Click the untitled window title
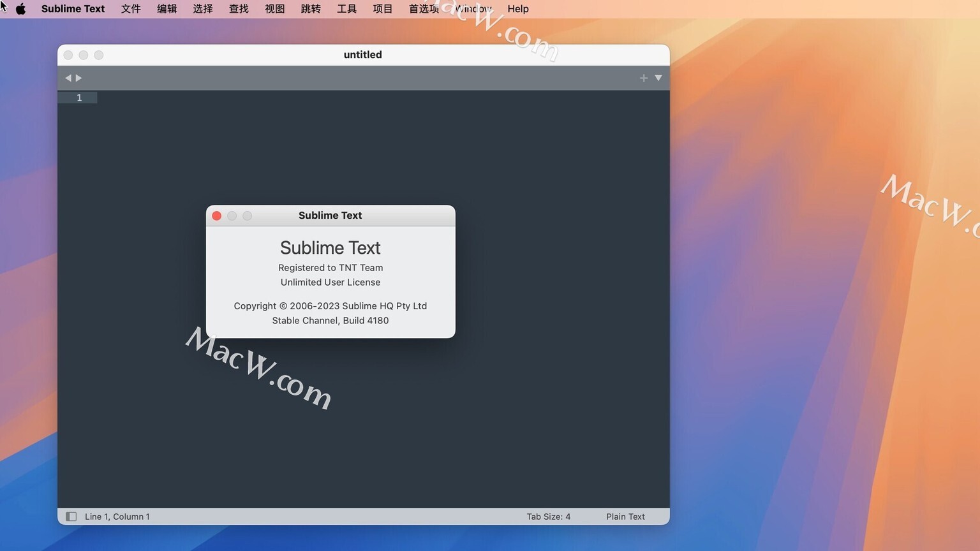The image size is (980, 551). (363, 55)
